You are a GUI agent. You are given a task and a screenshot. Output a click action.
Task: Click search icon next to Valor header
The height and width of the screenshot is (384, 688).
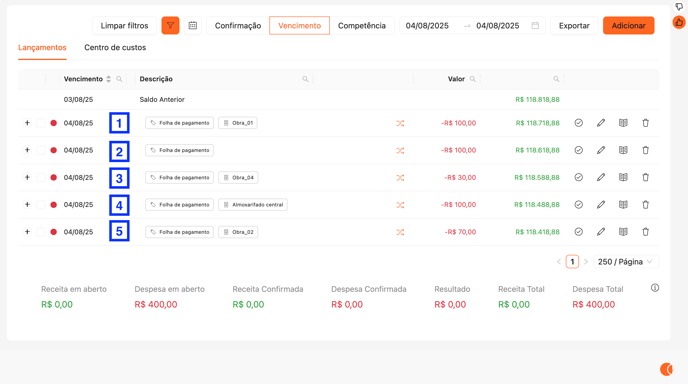[x=473, y=79]
